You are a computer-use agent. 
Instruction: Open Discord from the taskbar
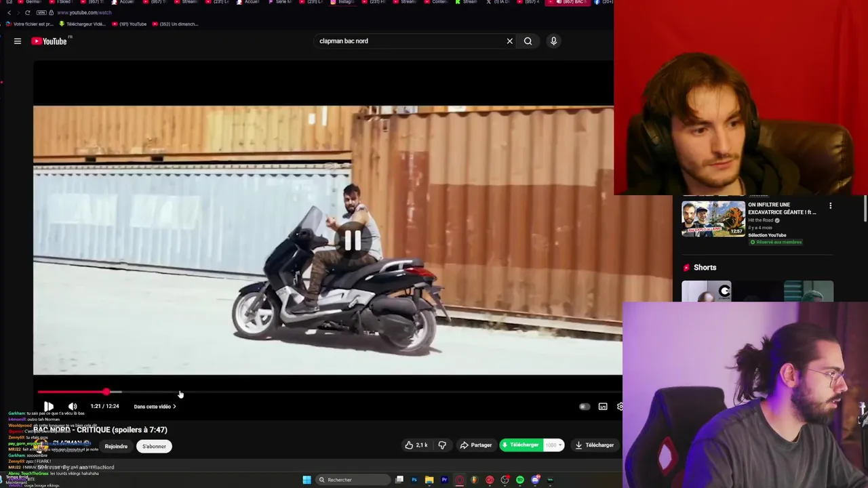(x=536, y=480)
